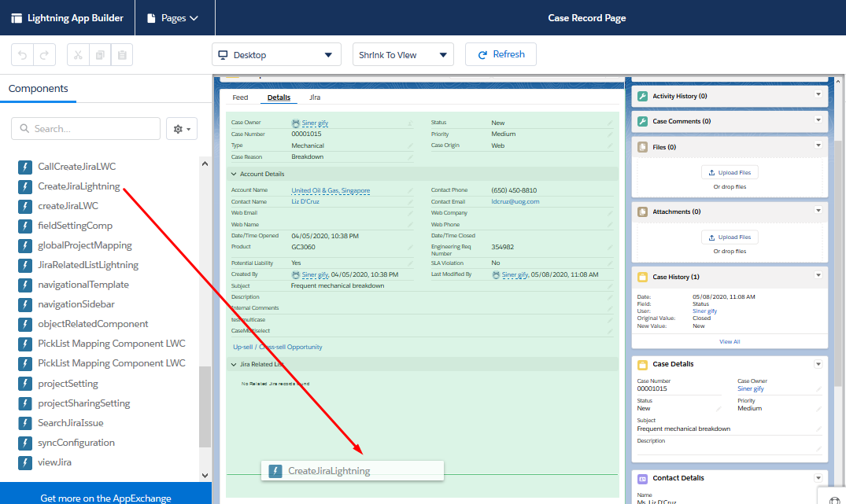Open View All link in Case History
Image resolution: width=846 pixels, height=504 pixels.
[730, 342]
